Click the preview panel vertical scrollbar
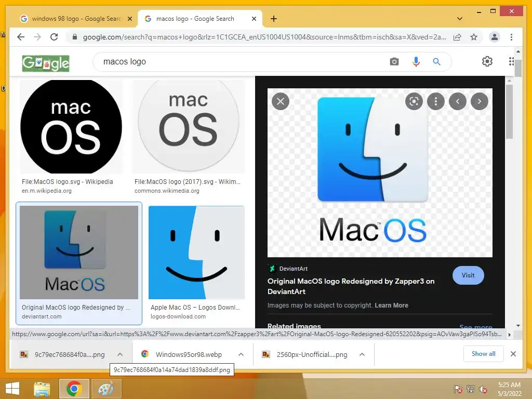Viewport: 532px width, 399px height. click(509, 112)
